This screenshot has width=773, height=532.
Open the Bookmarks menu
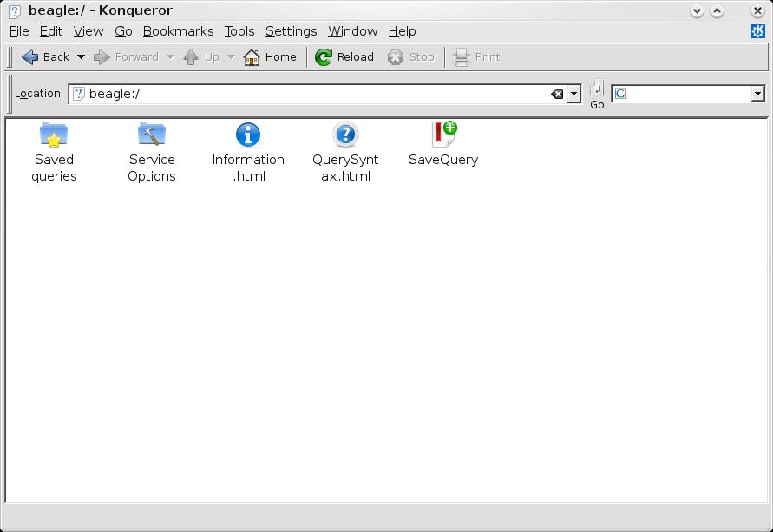[178, 31]
